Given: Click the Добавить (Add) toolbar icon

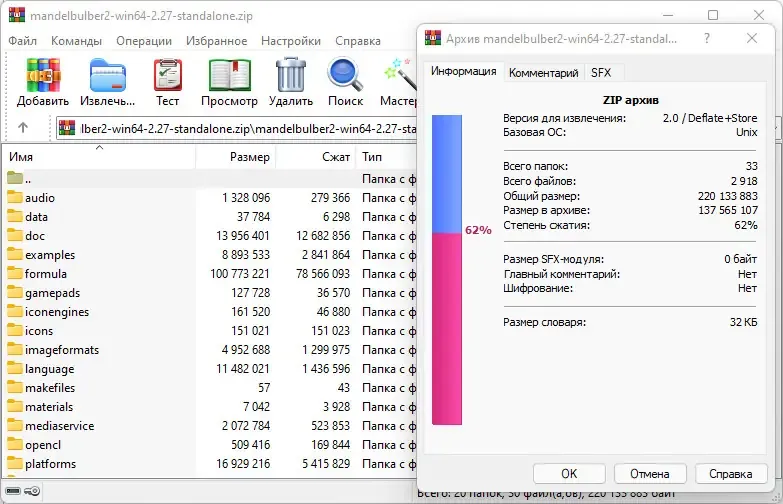Looking at the screenshot, I should tap(43, 75).
